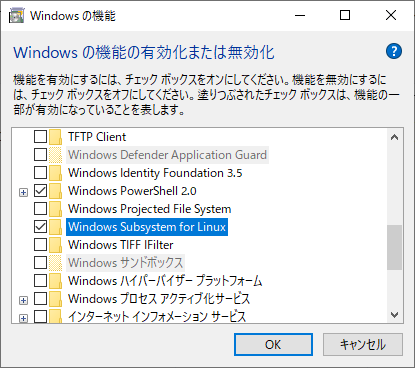Select Windows Identity Foundation 3.5 entry

coord(155,173)
